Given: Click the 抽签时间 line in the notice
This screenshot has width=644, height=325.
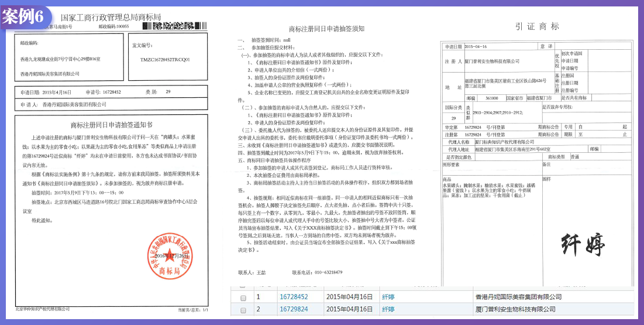Looking at the screenshot, I should click(x=77, y=193).
